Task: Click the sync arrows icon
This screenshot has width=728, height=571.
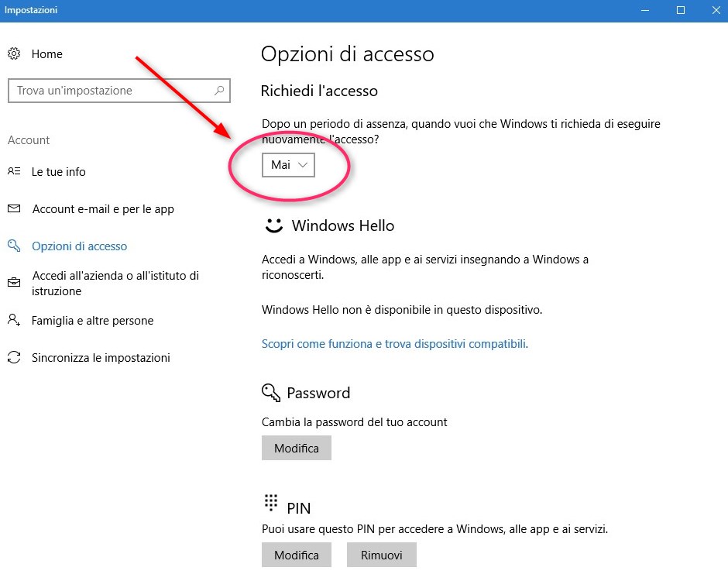Action: pos(14,357)
